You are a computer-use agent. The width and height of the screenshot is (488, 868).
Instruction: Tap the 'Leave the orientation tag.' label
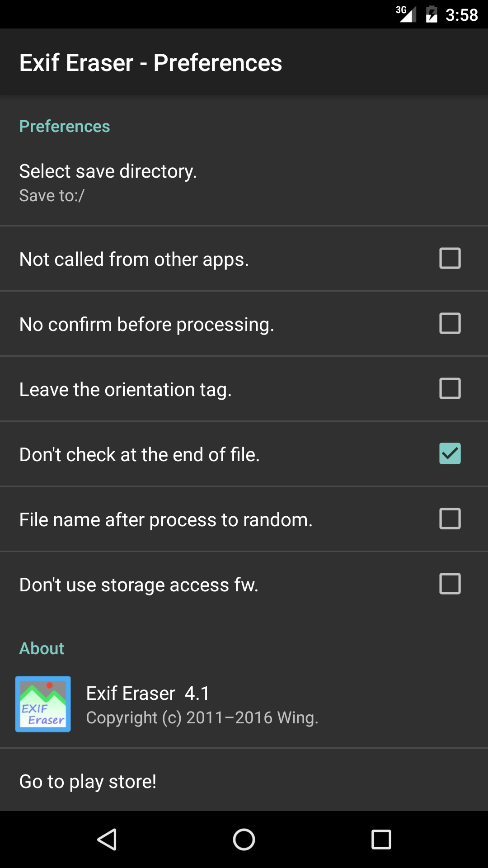click(126, 389)
